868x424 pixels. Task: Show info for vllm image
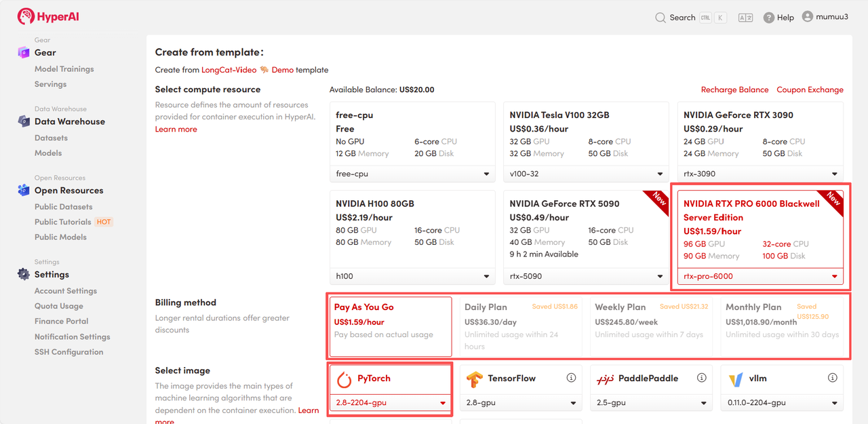(832, 378)
